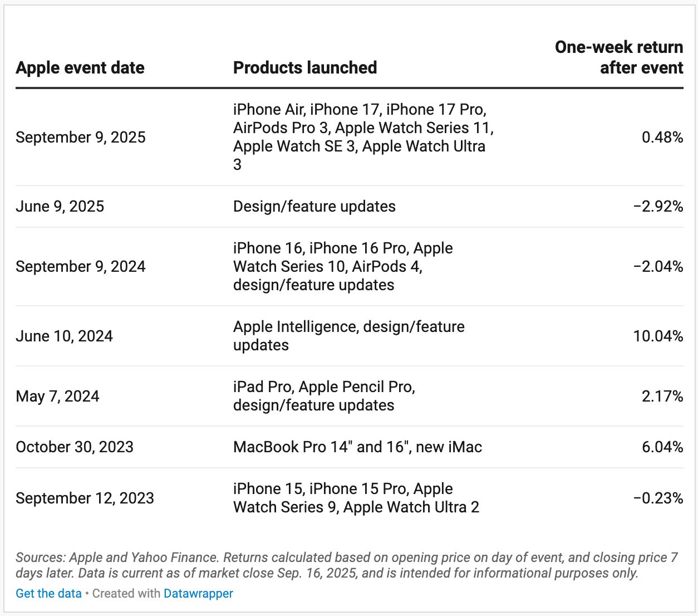Click the sources footnote text
Viewport: 698px width, 616px height.
(x=347, y=565)
